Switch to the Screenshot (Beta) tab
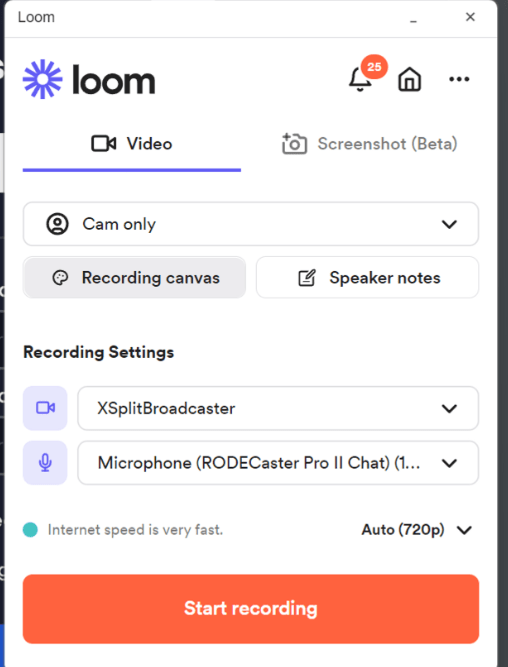The image size is (508, 667). tap(370, 144)
